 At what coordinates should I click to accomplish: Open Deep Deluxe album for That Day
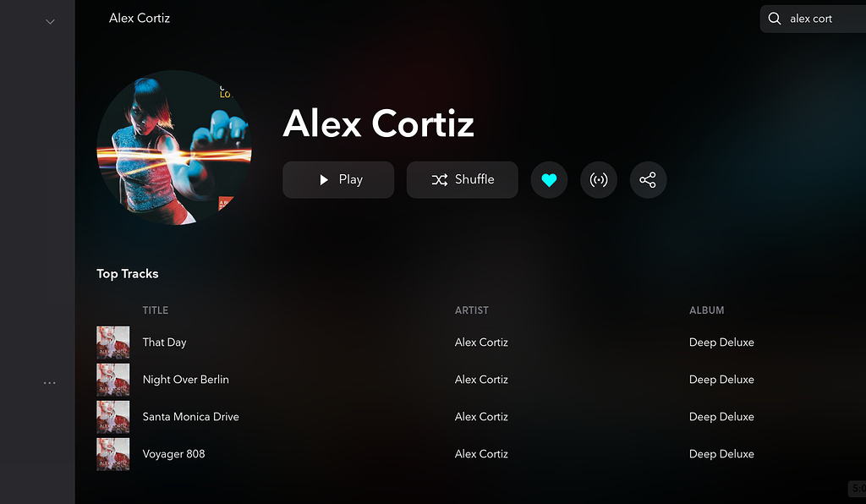pyautogui.click(x=721, y=342)
